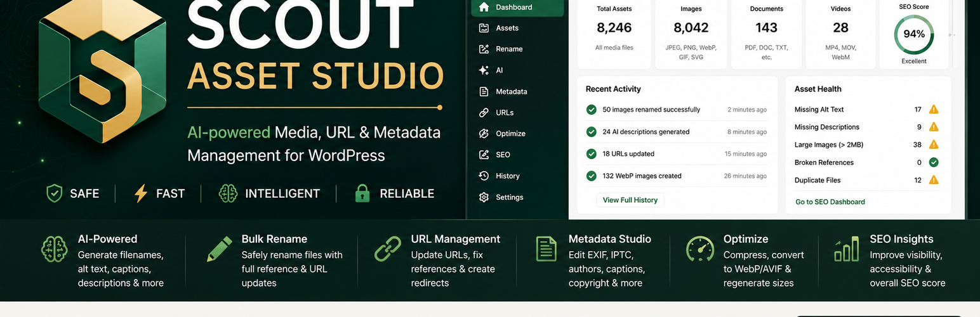The width and height of the screenshot is (980, 317).
Task: Click the Dashboard home icon in sidebar
Action: tap(484, 7)
